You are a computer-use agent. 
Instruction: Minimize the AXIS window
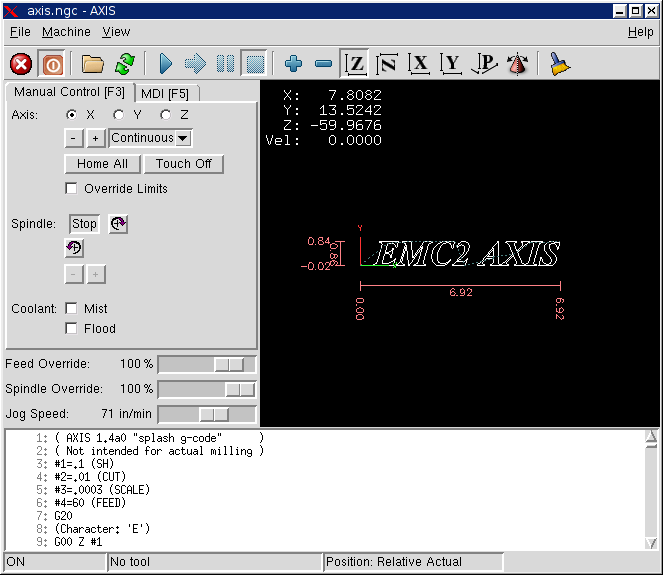(x=619, y=11)
